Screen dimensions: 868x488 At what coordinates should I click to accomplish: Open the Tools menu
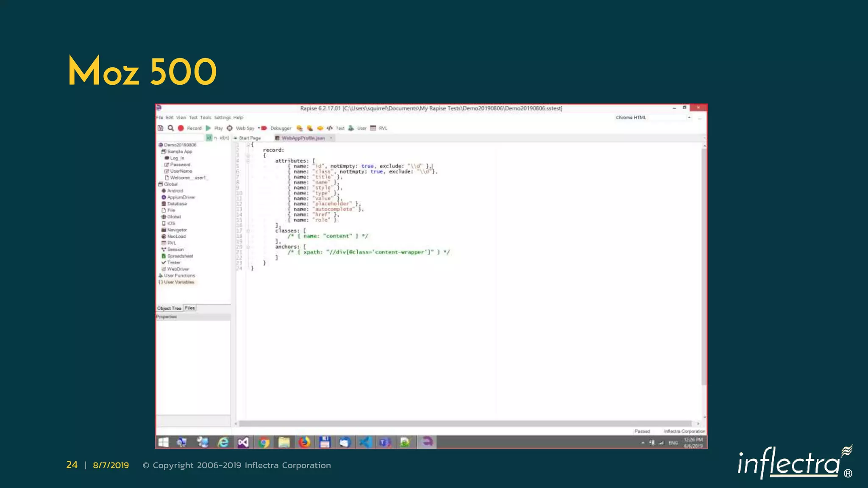[206, 117]
